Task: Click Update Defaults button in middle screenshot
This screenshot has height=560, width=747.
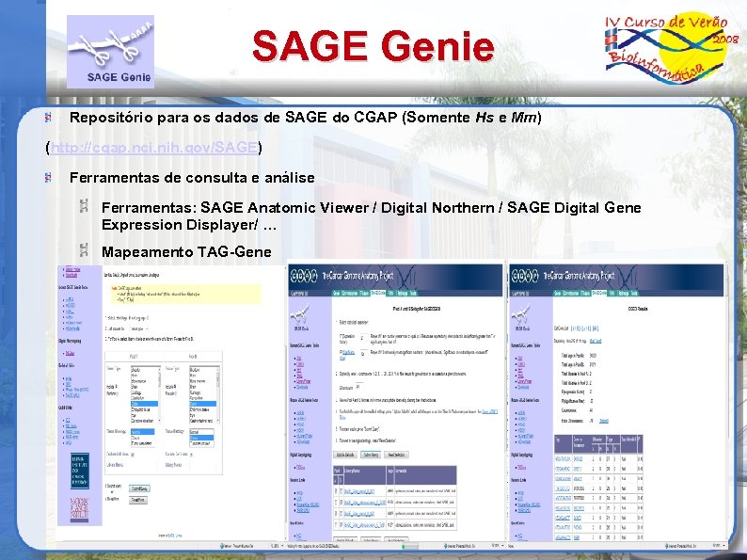Action: pos(345,455)
